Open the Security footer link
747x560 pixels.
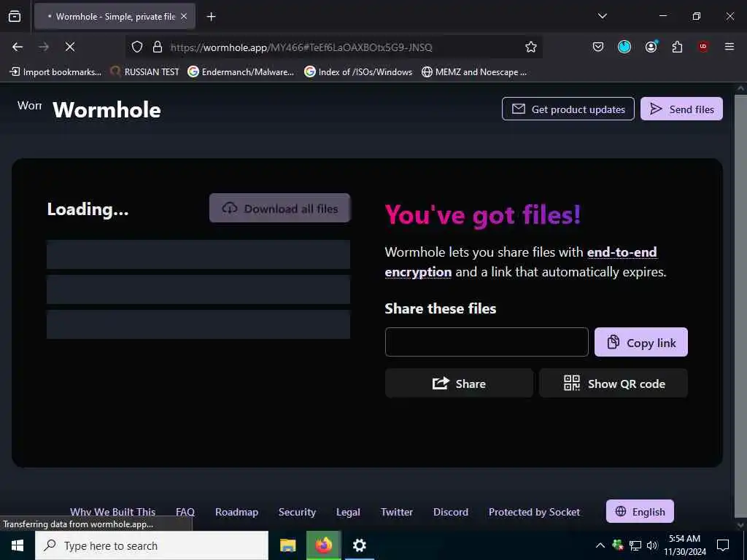[298, 512]
